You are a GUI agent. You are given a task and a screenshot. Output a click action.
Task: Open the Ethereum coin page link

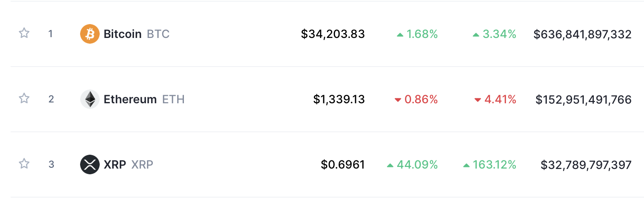(130, 99)
